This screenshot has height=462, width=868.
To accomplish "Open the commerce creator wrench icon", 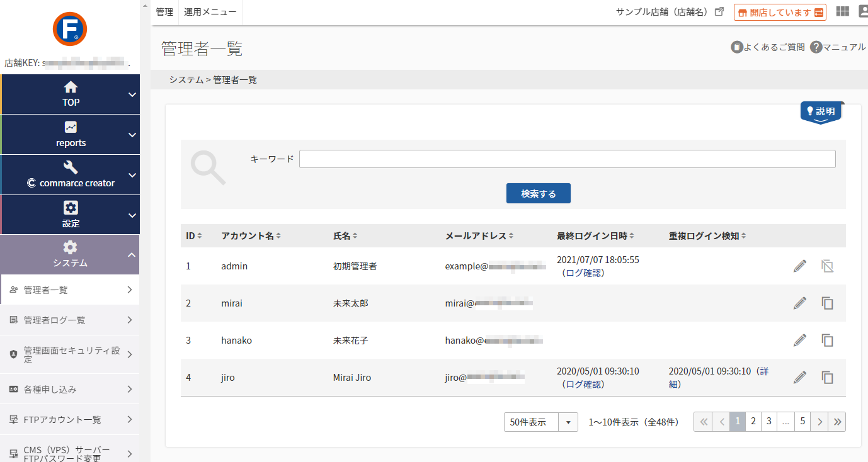I will coord(71,167).
